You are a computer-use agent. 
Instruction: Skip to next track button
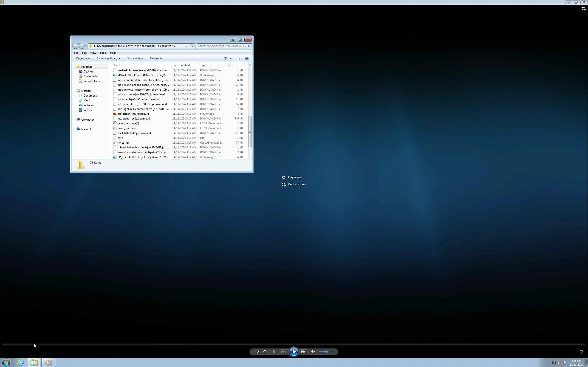pyautogui.click(x=304, y=352)
